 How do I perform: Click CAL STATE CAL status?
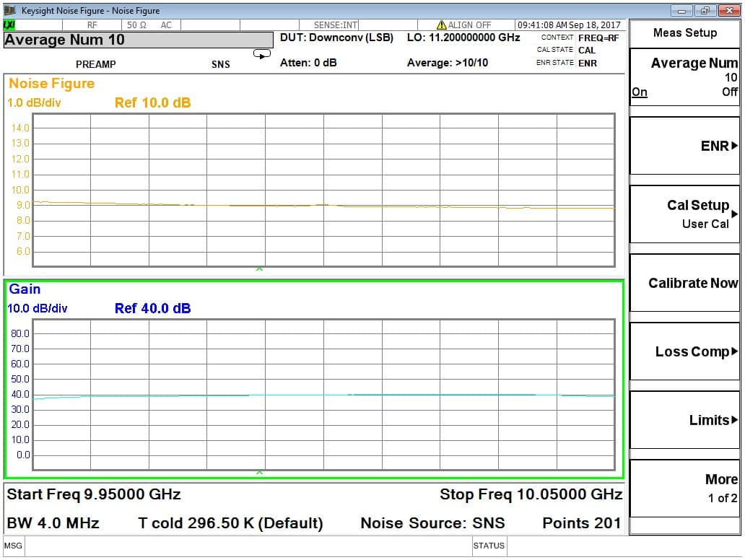coord(566,50)
